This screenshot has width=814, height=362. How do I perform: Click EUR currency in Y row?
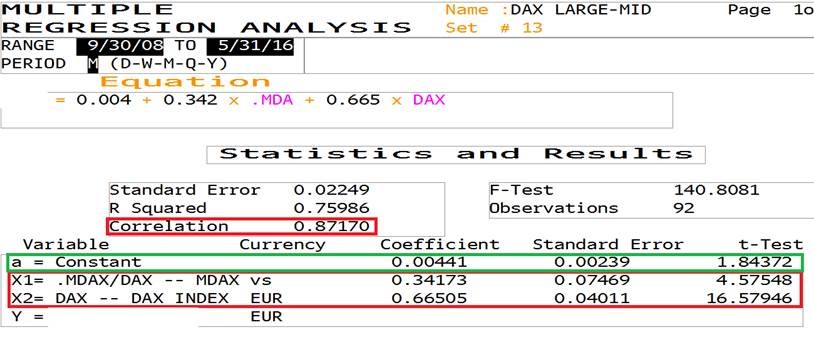point(266,316)
